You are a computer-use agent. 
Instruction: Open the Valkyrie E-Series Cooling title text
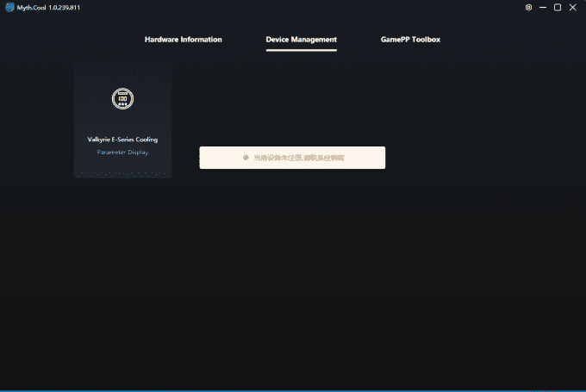click(x=122, y=140)
